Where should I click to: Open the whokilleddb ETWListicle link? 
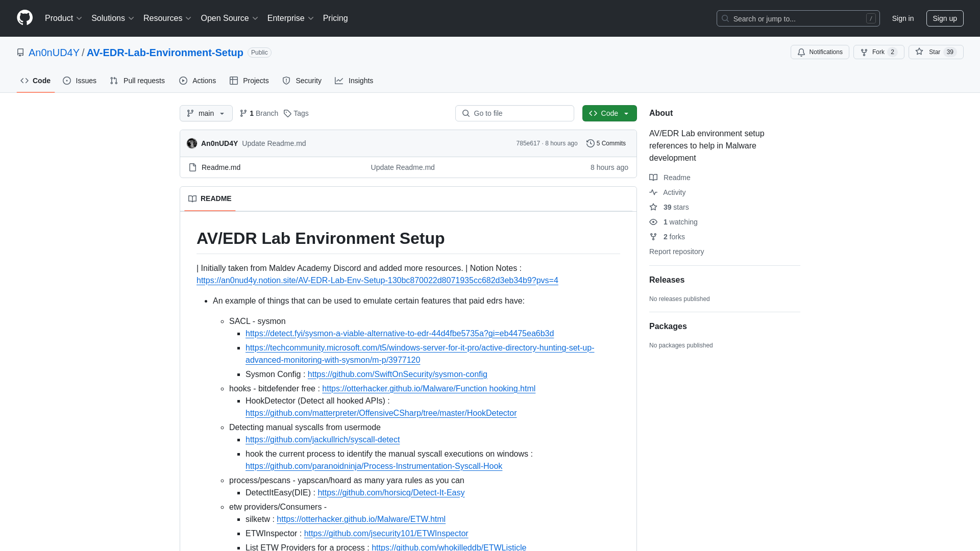[x=449, y=547]
